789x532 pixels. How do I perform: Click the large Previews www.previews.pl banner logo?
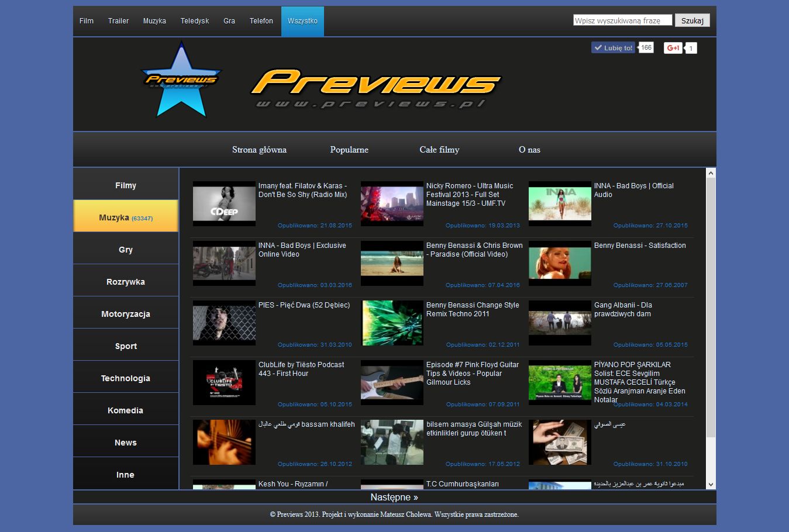click(375, 88)
